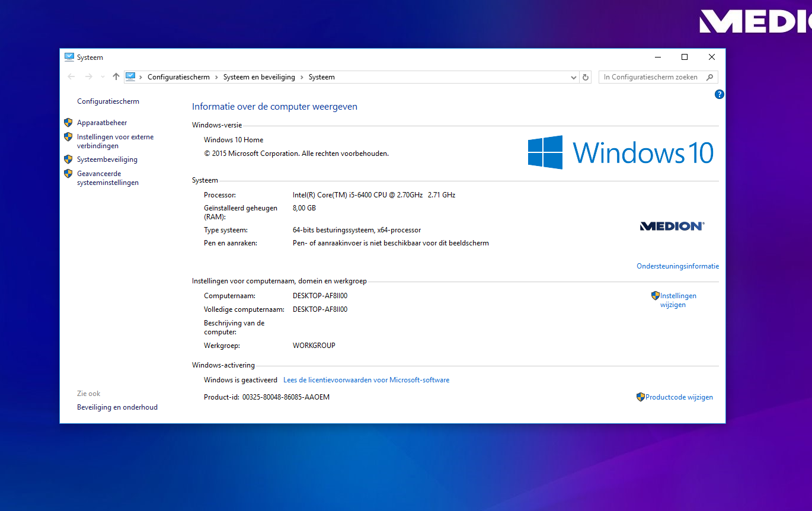Click the Medion logo in system section
Viewport: 812px width, 511px height.
672,226
